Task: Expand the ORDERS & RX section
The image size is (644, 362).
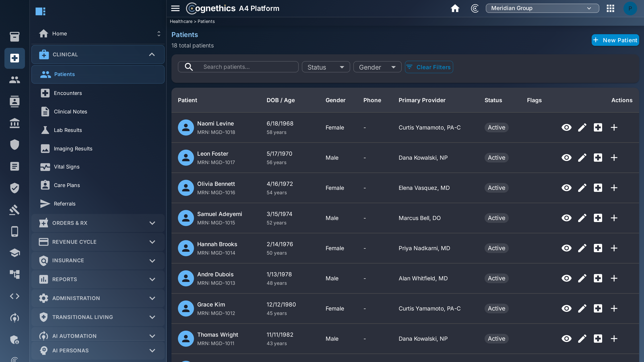Action: coord(98,223)
